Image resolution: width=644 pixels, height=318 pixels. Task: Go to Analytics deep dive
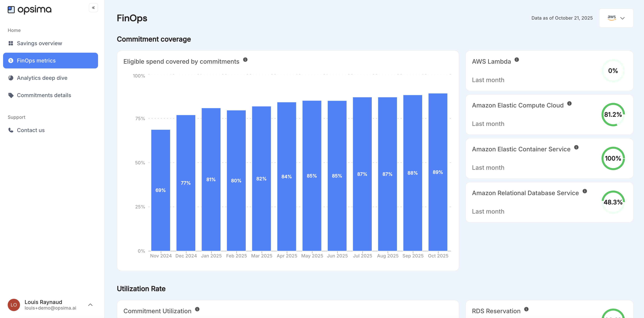pyautogui.click(x=42, y=78)
